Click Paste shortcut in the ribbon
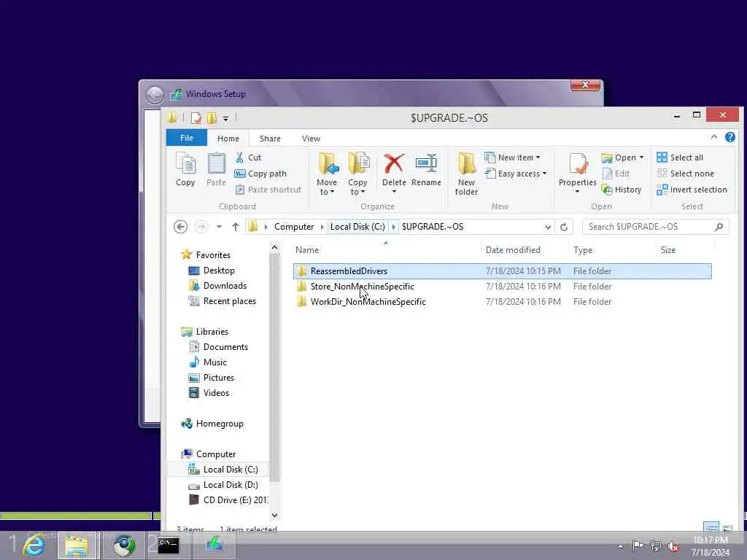747x560 pixels. (x=268, y=190)
